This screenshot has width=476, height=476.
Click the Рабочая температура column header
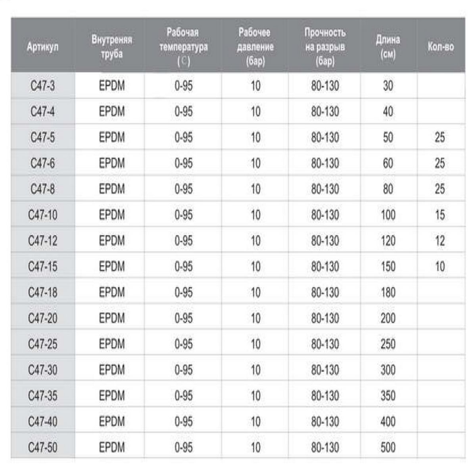[183, 47]
